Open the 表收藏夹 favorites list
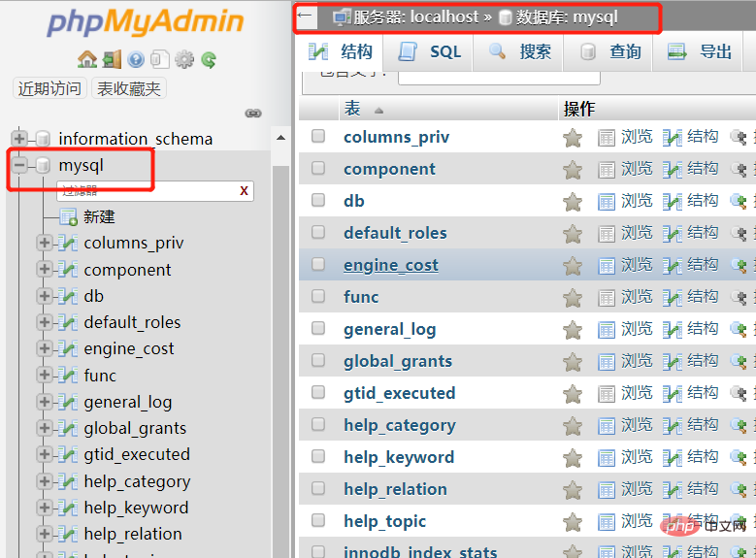 tap(129, 88)
